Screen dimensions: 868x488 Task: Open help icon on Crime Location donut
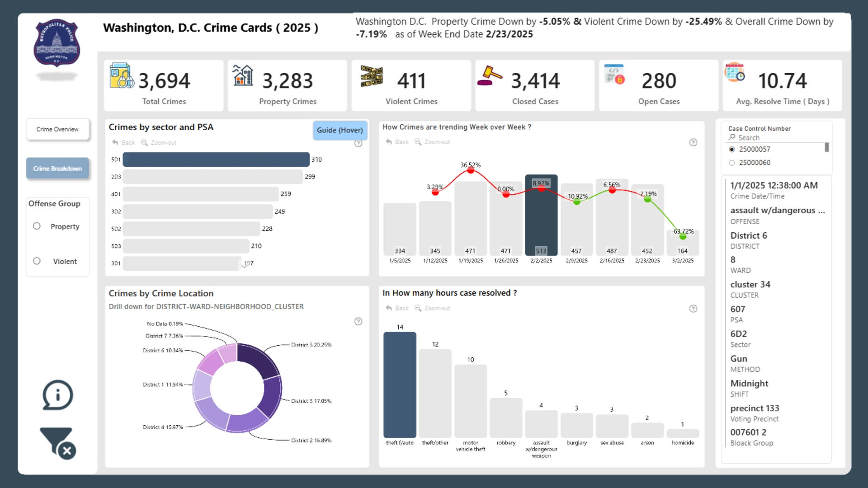(358, 321)
